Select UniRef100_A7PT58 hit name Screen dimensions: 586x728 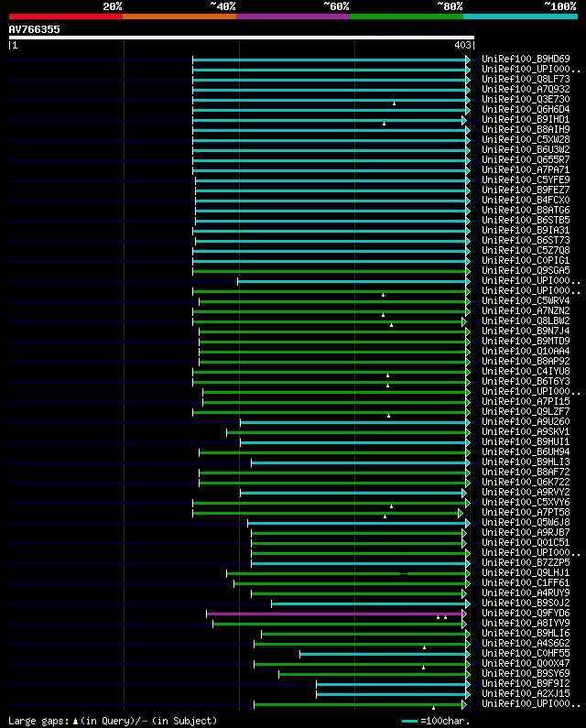coord(526,512)
